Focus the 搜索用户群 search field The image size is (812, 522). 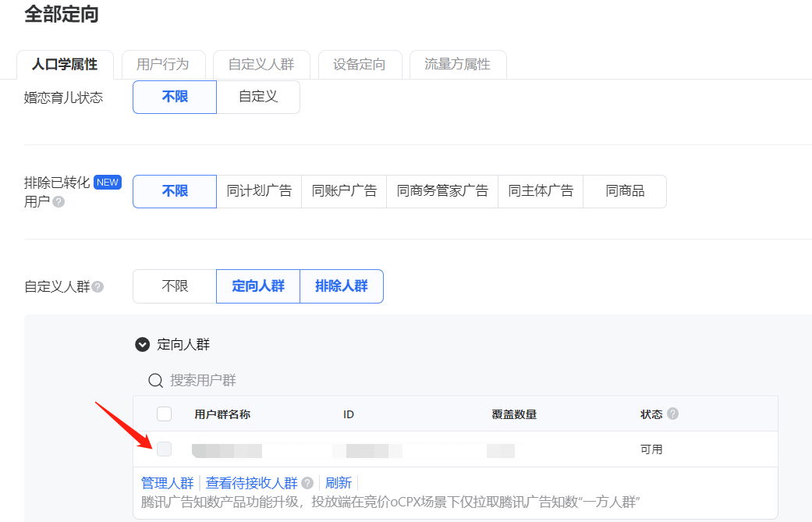[x=203, y=381]
